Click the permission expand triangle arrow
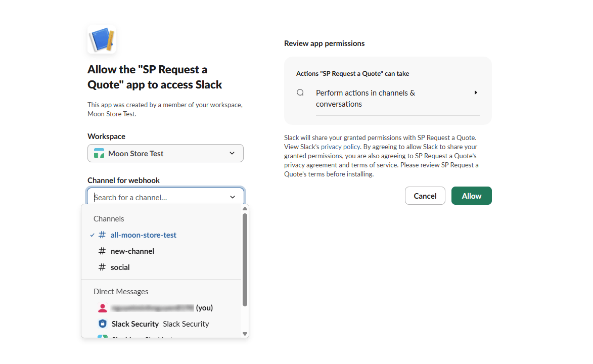The height and width of the screenshot is (364, 593). tap(476, 93)
